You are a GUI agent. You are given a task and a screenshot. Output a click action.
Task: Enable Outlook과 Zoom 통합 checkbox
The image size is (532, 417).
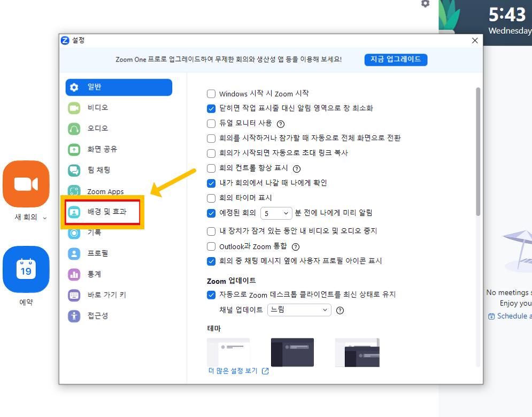point(211,246)
